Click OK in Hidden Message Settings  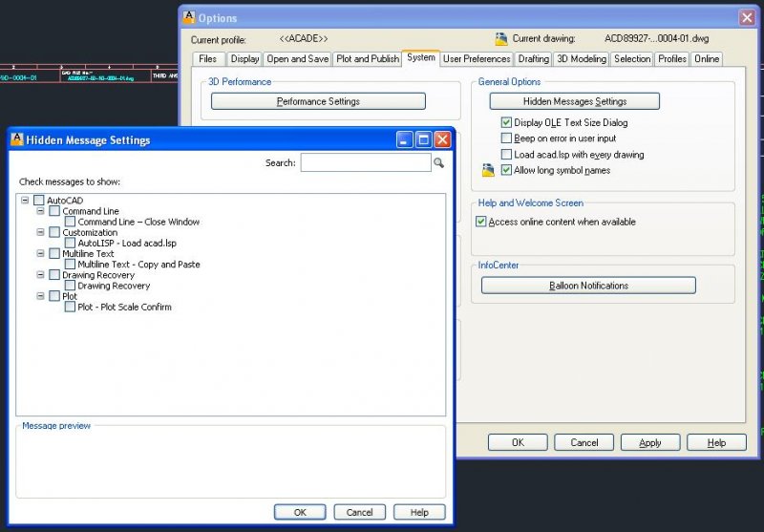coord(300,512)
